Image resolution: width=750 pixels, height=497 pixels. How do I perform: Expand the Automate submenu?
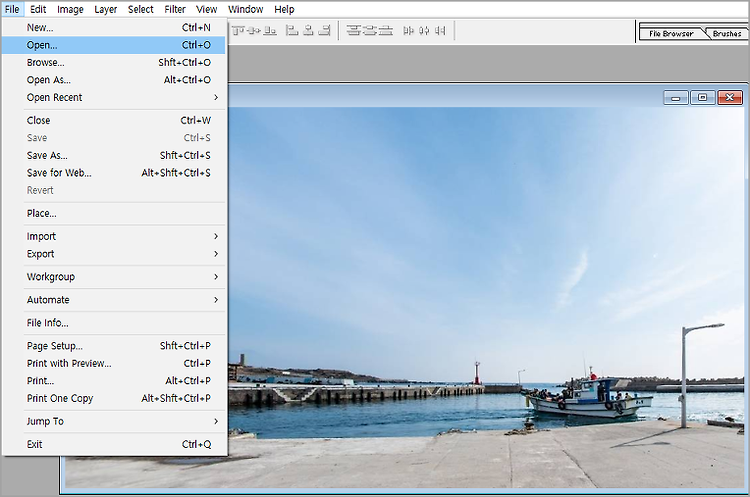click(114, 300)
